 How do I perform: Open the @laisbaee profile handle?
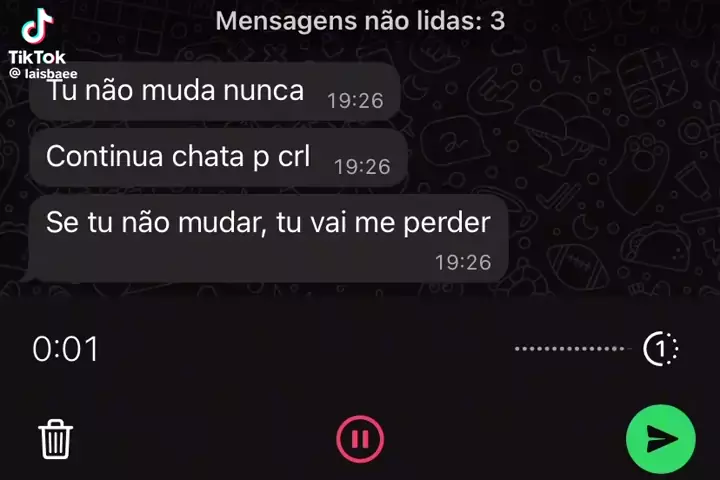click(44, 73)
